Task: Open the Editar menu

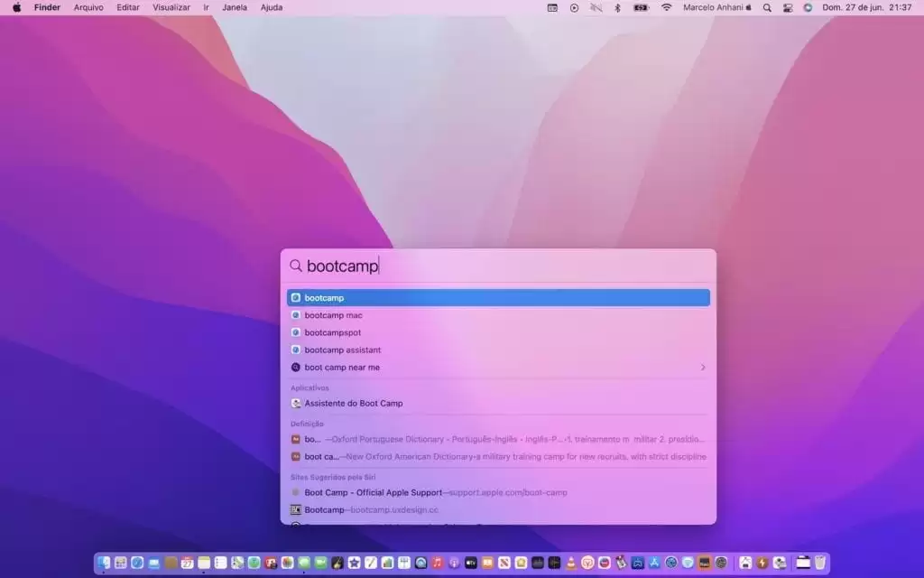Action: pyautogui.click(x=128, y=7)
